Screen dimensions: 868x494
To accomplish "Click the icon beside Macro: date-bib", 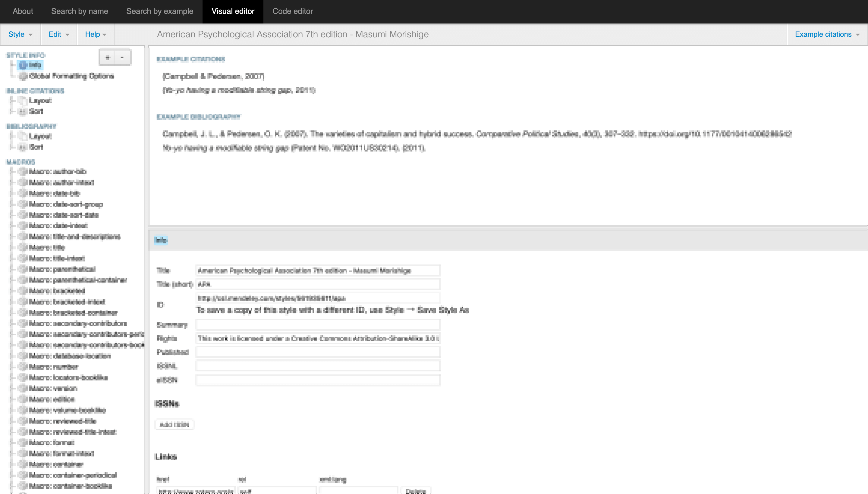I will [x=23, y=193].
